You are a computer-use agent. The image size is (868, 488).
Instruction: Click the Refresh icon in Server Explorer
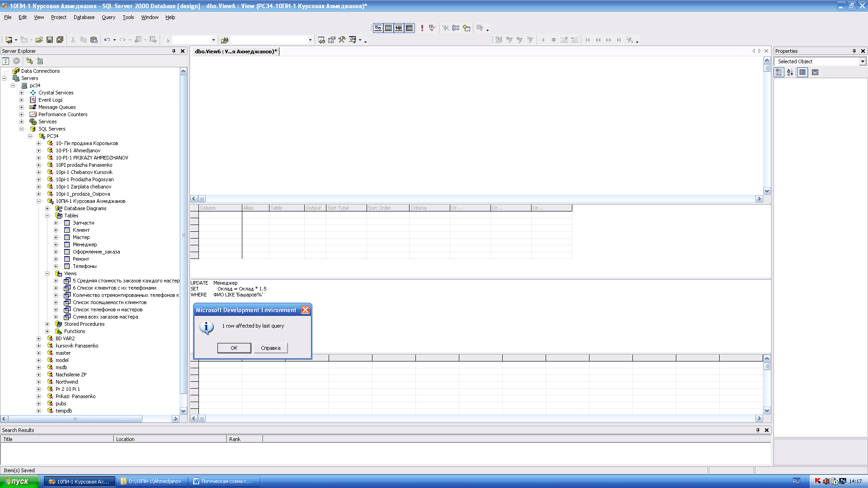coord(6,61)
